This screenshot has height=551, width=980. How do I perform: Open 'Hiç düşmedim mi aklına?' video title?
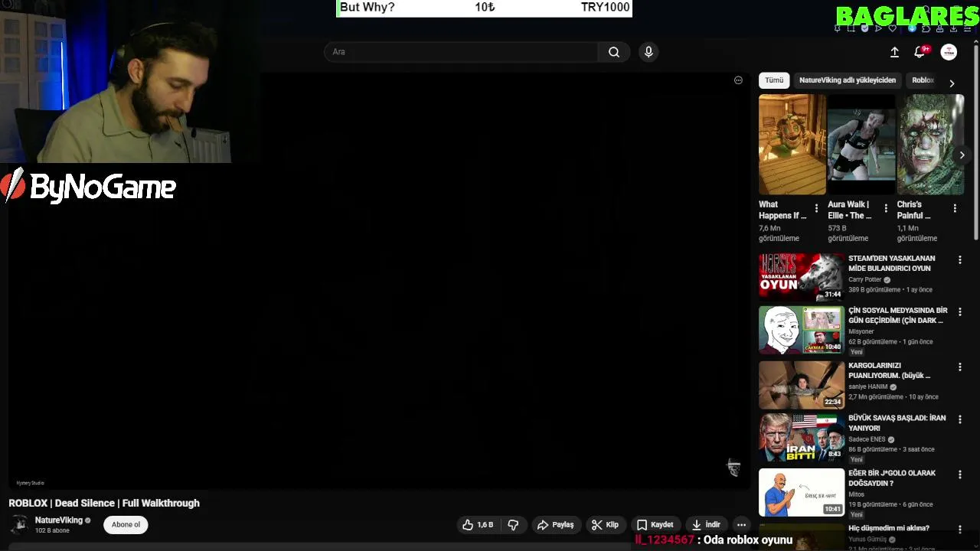click(x=889, y=528)
